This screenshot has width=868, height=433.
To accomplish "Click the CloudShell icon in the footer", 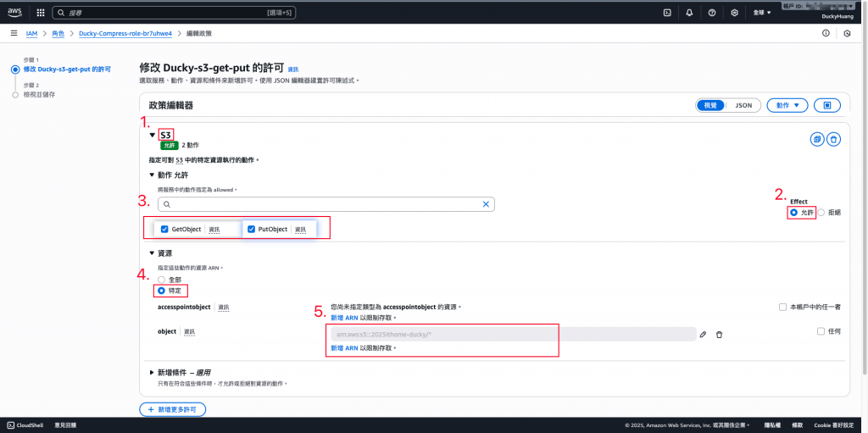I will [10, 425].
